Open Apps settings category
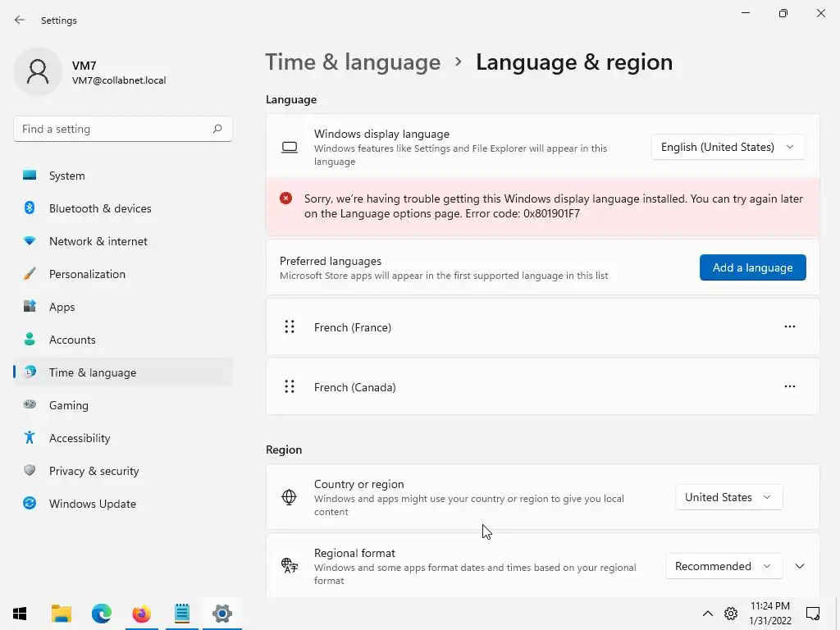This screenshot has height=630, width=840. click(123, 307)
